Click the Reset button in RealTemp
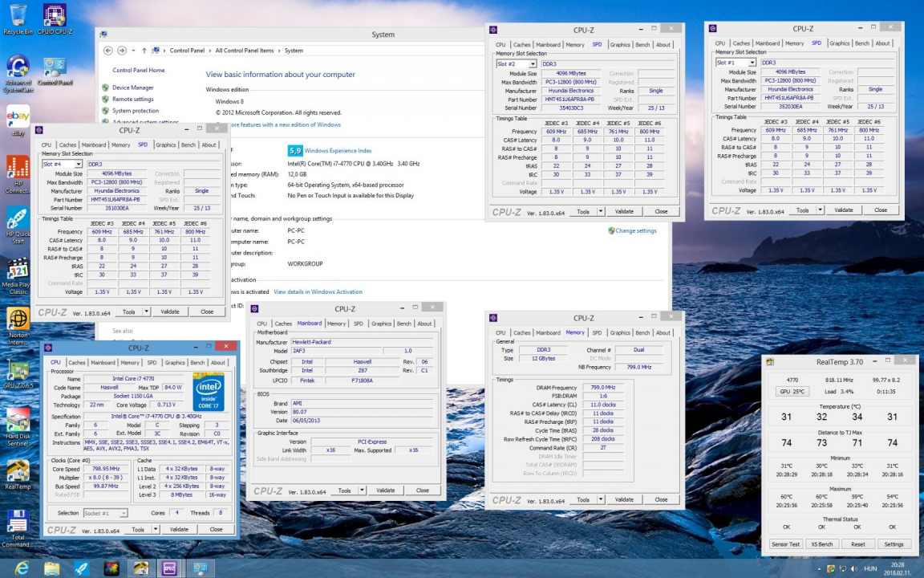Image resolution: width=924 pixels, height=578 pixels. pos(858,544)
